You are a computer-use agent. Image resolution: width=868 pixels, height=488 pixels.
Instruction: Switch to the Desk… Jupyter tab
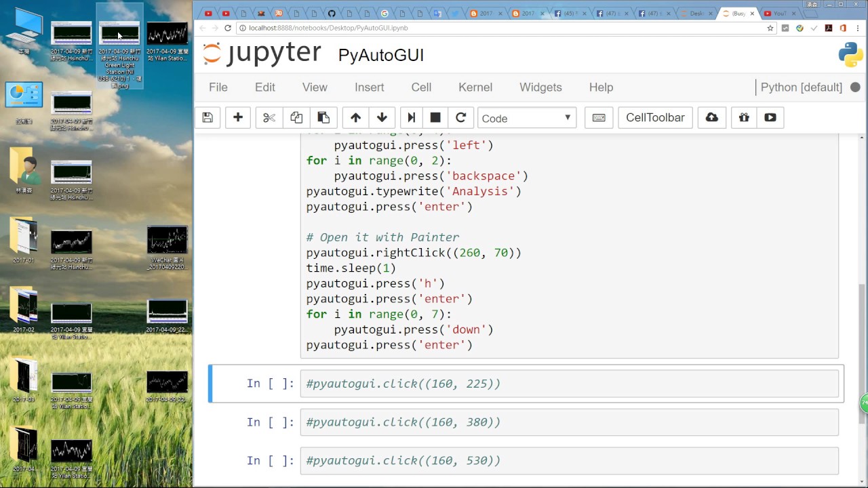click(696, 13)
